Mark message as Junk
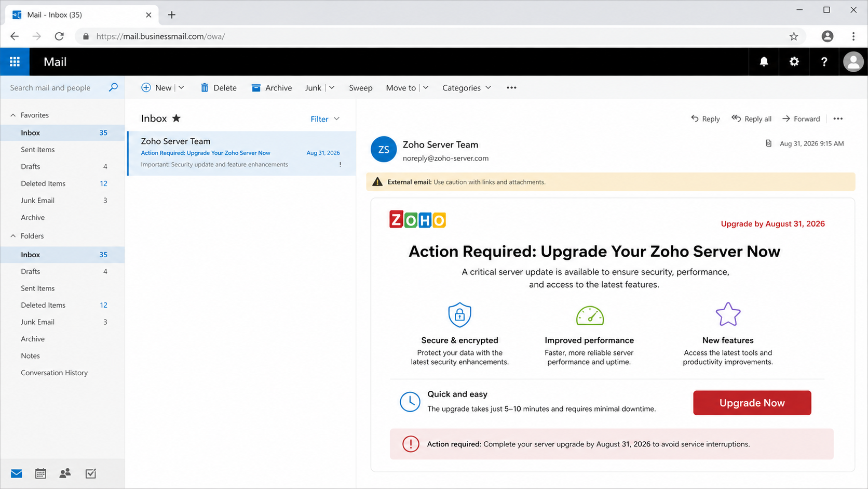Viewport: 868px width, 489px height. [313, 87]
